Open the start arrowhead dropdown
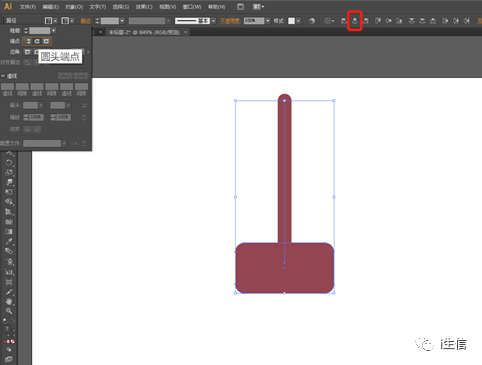Viewport: 482px width, 365px height. click(41, 105)
